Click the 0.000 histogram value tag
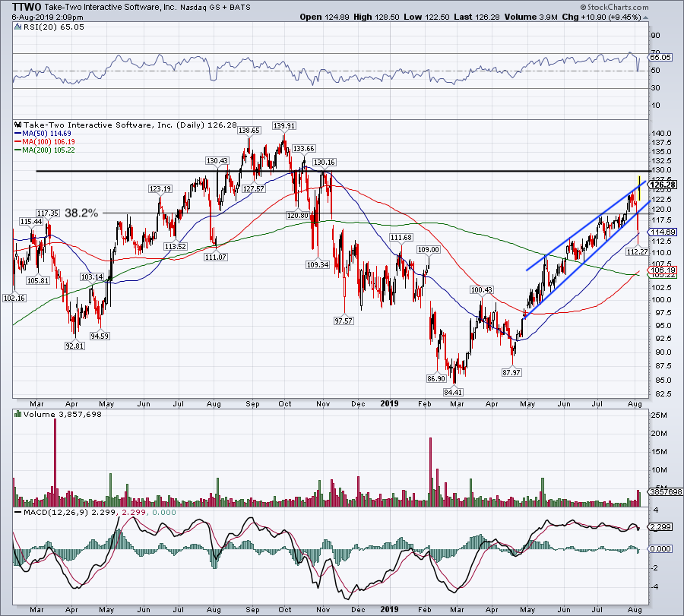684x616 pixels. pyautogui.click(x=660, y=549)
